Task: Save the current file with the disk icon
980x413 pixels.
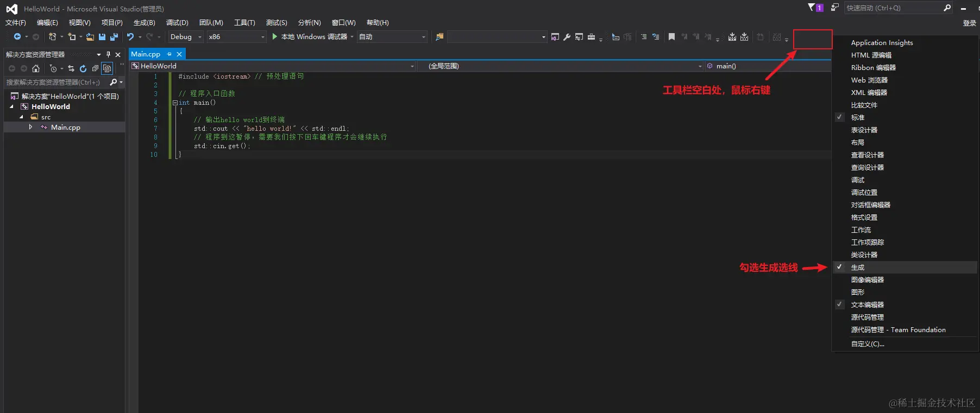Action: (x=102, y=37)
